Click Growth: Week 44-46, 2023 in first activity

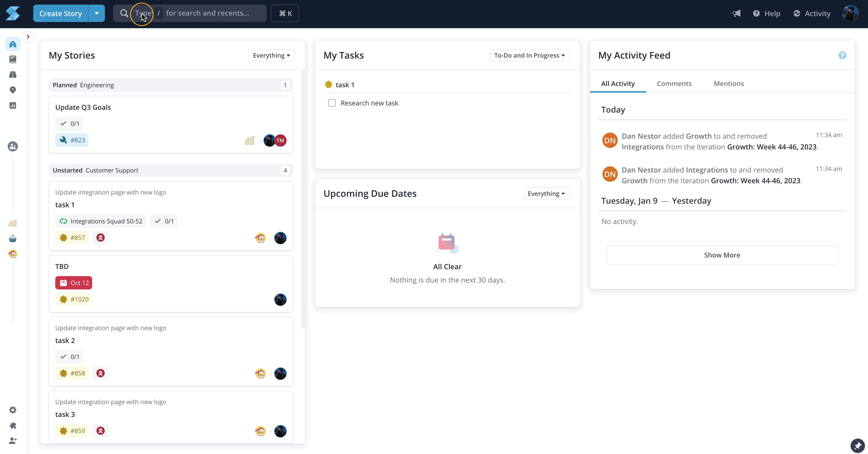(772, 147)
